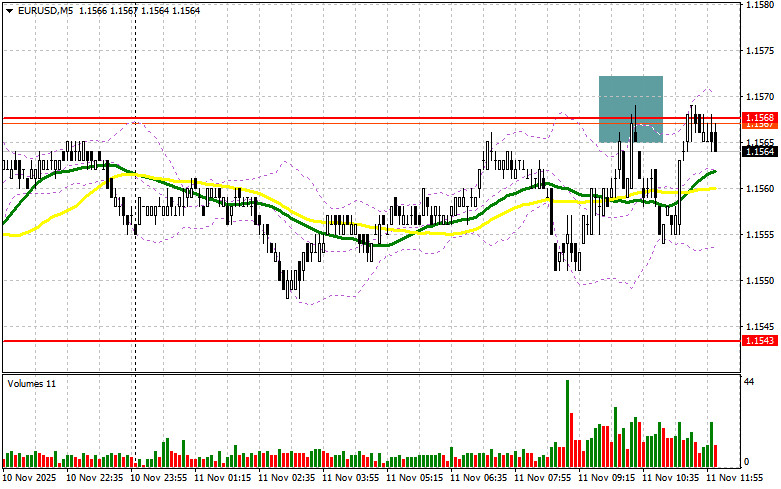
Task: Click the 11 Nov 02:35 time label
Action: click(x=286, y=478)
